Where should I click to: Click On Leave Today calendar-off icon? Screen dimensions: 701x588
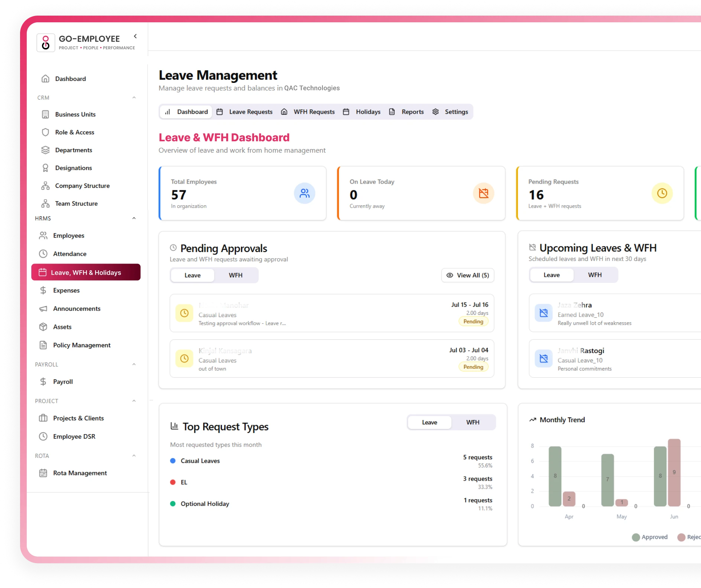coord(483,193)
